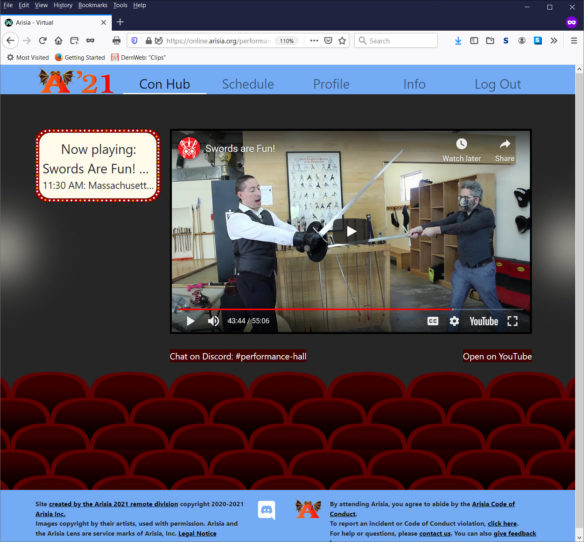Toggle the sidebar toolbar icon
The width and height of the screenshot is (584, 542).
click(474, 41)
